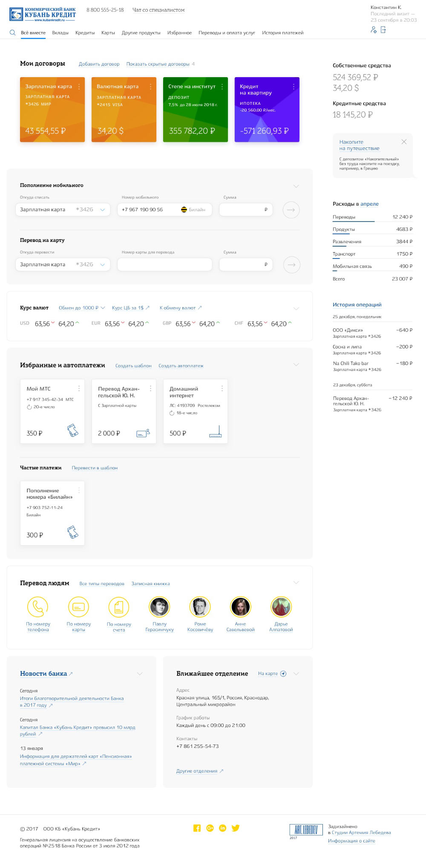Click the Добавить договор link
426x868 pixels.
[x=99, y=64]
